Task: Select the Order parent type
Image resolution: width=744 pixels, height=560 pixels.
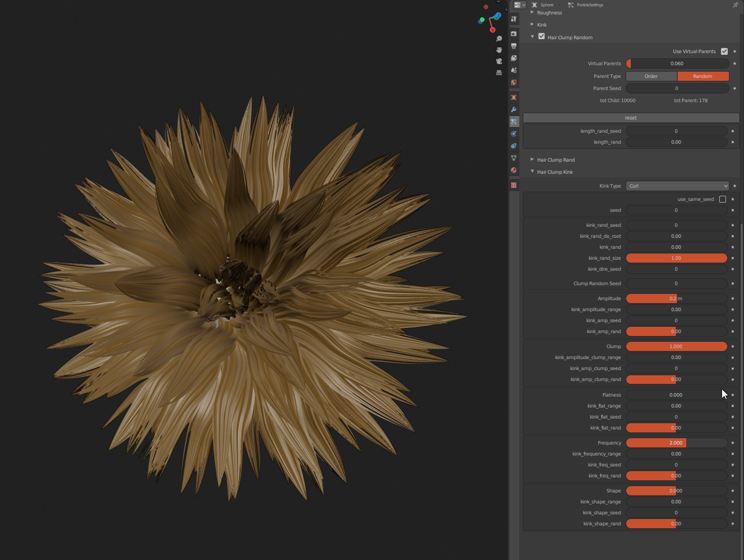Action: pos(651,76)
